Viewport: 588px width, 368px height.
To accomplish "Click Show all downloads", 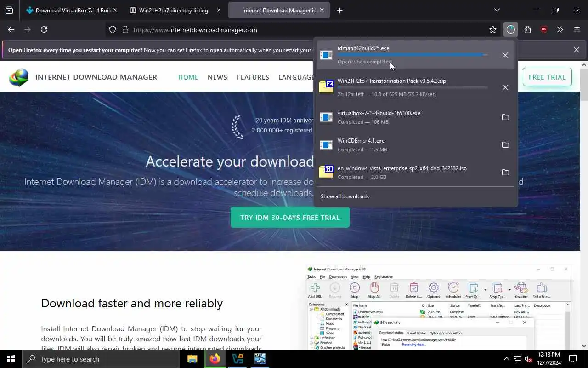I will [345, 196].
